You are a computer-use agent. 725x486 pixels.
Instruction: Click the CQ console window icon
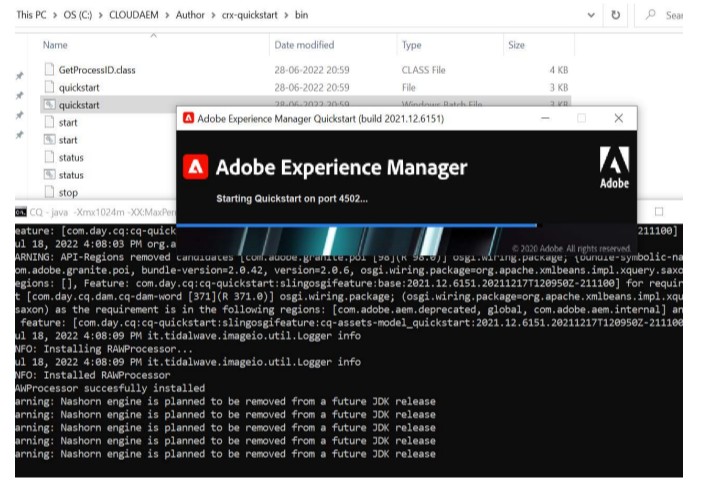[x=21, y=212]
